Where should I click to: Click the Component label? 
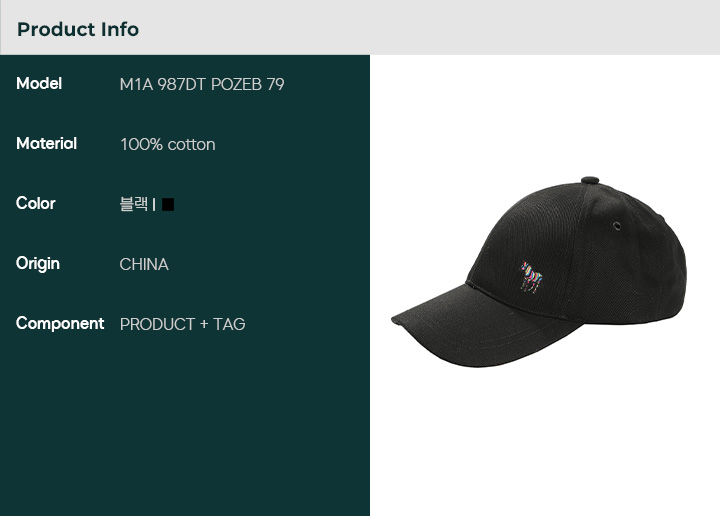(60, 324)
